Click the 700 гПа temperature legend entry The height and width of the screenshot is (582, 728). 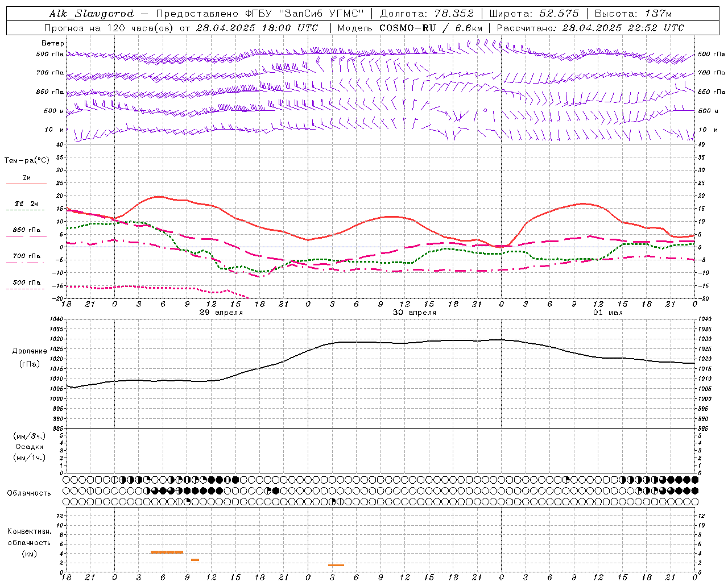27,256
